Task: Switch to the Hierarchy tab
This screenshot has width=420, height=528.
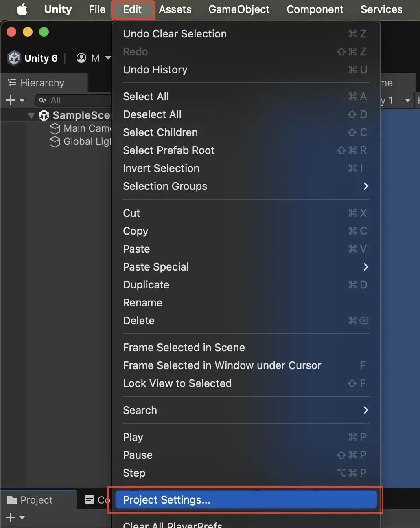Action: point(44,83)
